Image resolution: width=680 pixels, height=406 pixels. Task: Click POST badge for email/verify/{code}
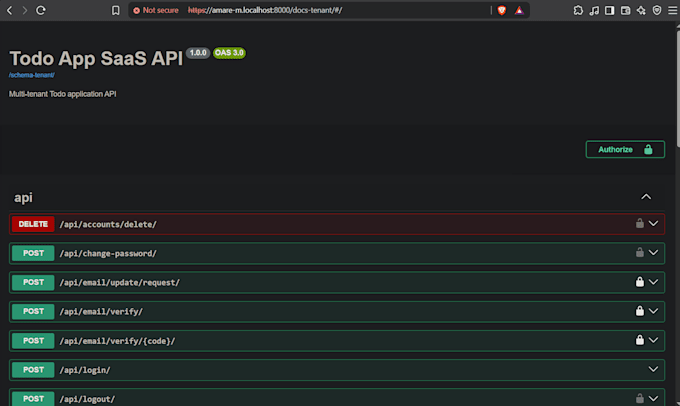pos(33,341)
